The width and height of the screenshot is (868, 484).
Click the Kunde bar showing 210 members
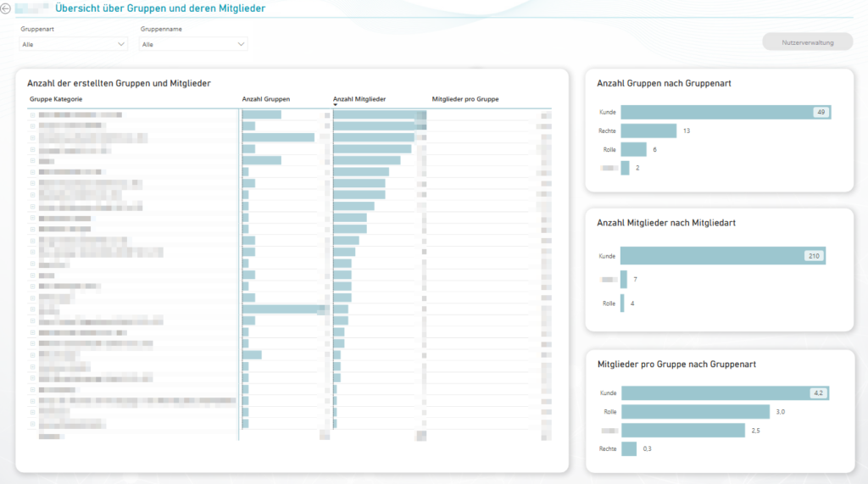click(x=722, y=256)
